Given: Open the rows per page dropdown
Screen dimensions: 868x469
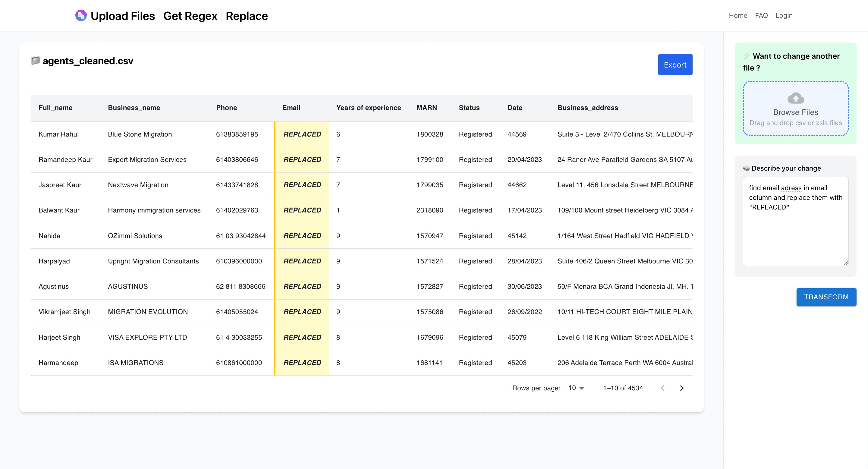Looking at the screenshot, I should click(576, 388).
